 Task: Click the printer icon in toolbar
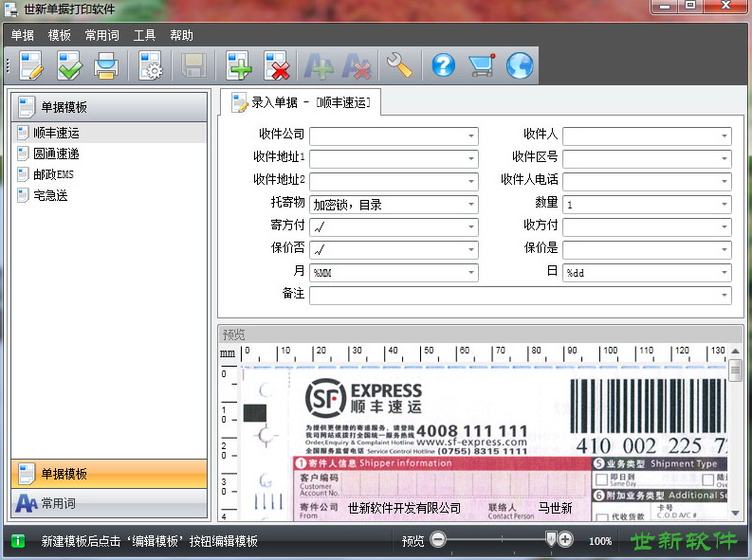point(106,65)
